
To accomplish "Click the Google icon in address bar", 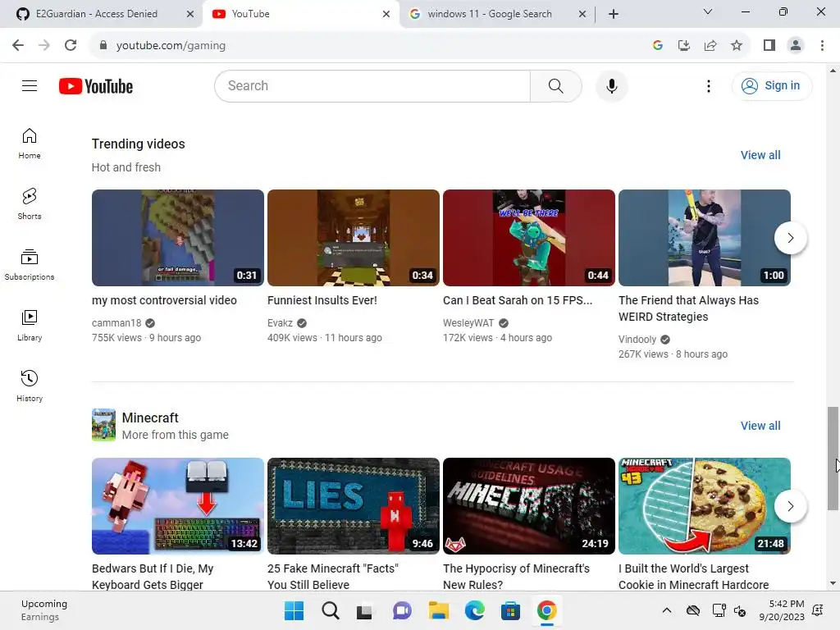I will click(657, 45).
